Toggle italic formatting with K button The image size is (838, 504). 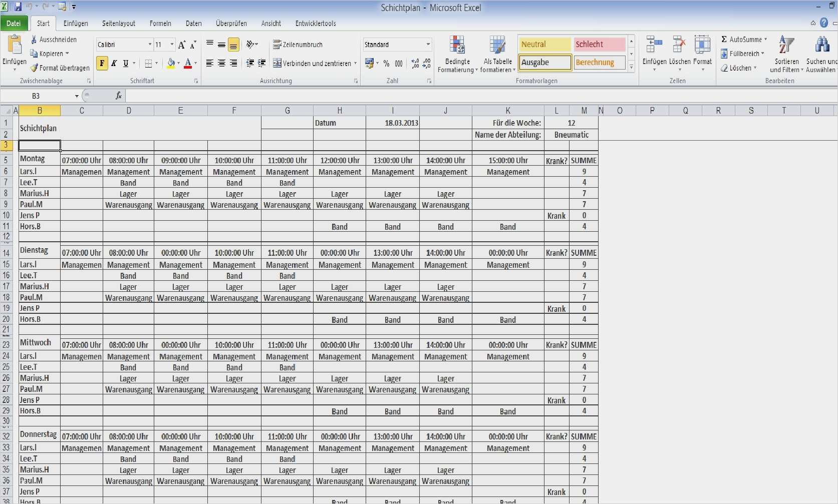[x=114, y=64]
